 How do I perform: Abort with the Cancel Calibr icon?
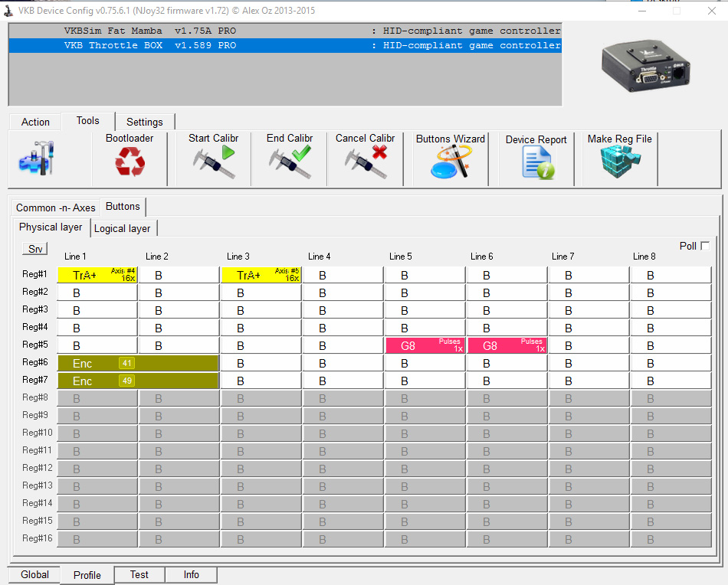tap(366, 162)
